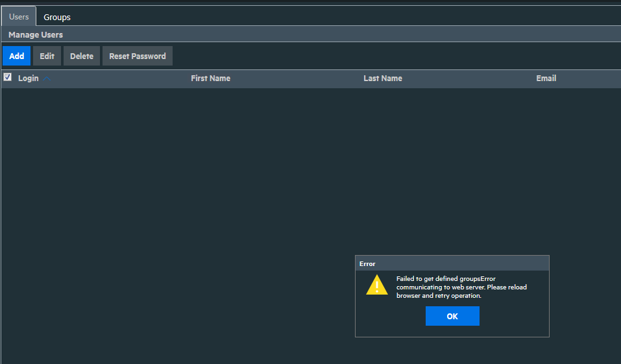Sort the list by Login column
This screenshot has height=364, width=621.
coord(28,79)
